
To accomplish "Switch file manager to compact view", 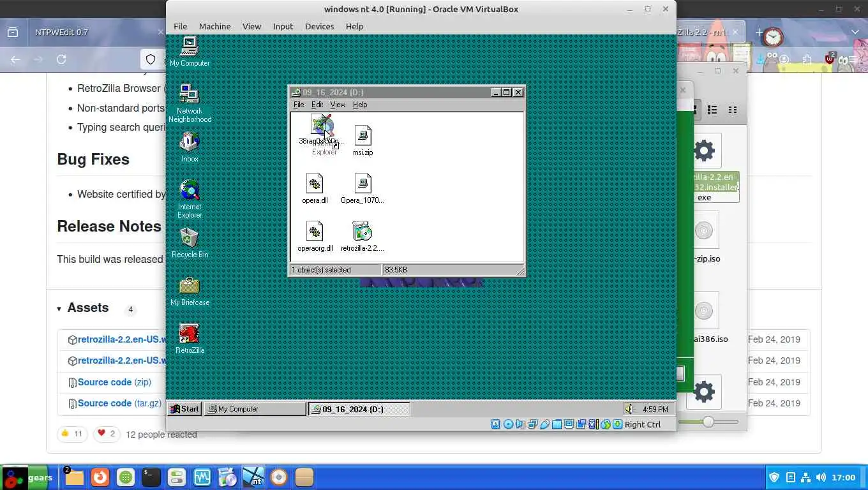I will pos(733,110).
